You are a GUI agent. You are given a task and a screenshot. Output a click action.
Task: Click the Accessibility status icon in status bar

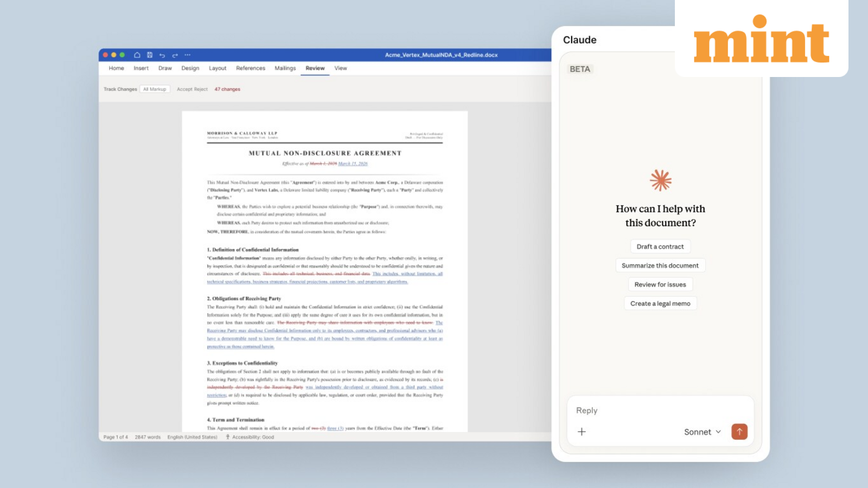pyautogui.click(x=228, y=437)
